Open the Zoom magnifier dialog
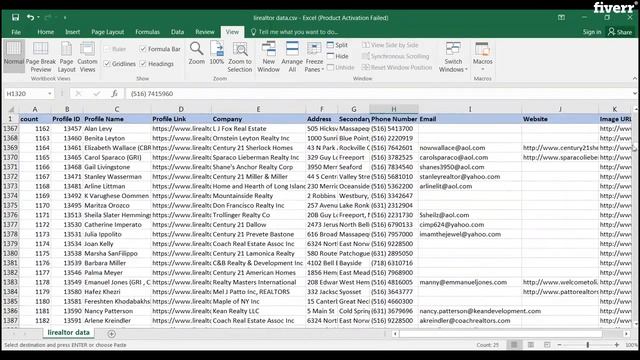The height and width of the screenshot is (360, 640). pyautogui.click(x=196, y=53)
